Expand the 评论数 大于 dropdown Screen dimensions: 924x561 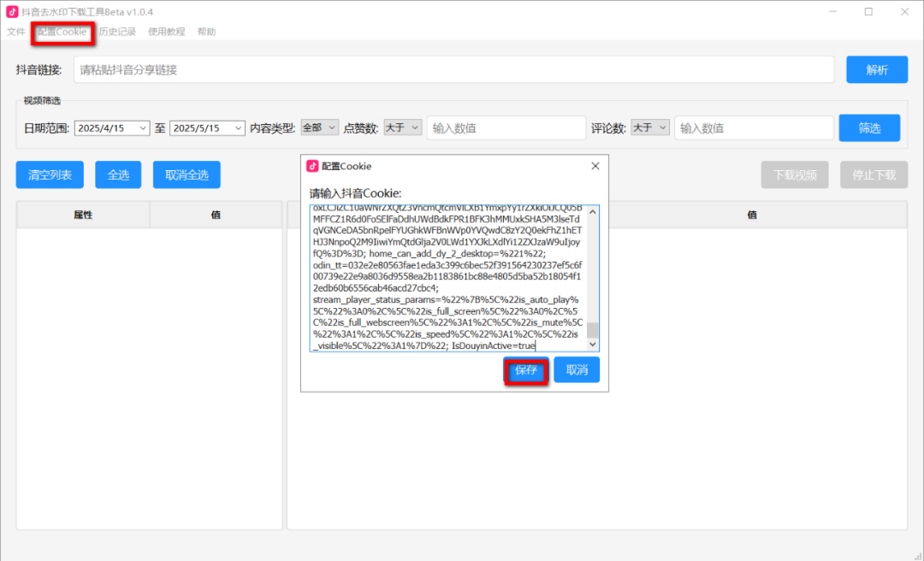pos(650,127)
